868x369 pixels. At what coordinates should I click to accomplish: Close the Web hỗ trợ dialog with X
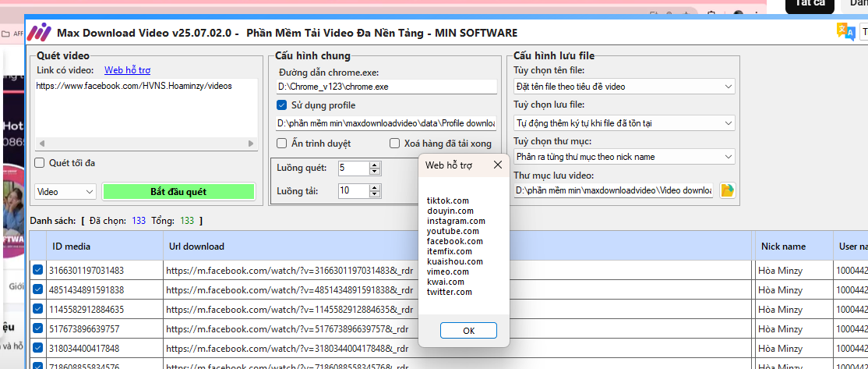coord(498,165)
